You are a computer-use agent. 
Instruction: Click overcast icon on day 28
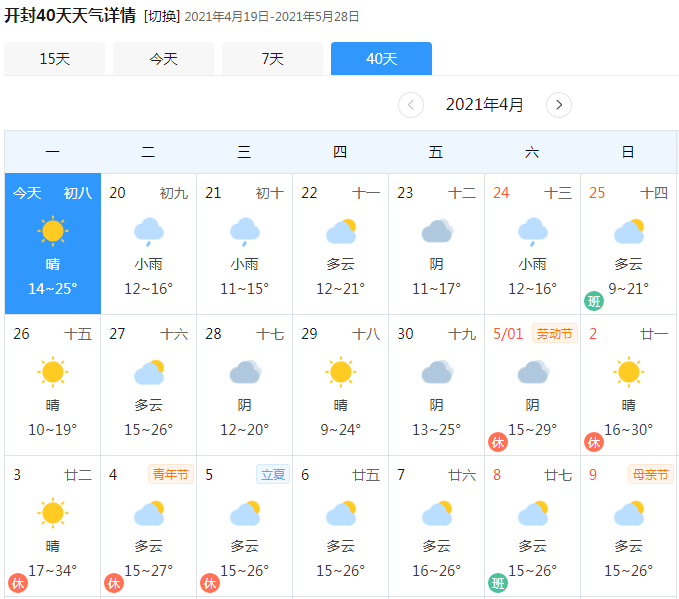coord(245,372)
